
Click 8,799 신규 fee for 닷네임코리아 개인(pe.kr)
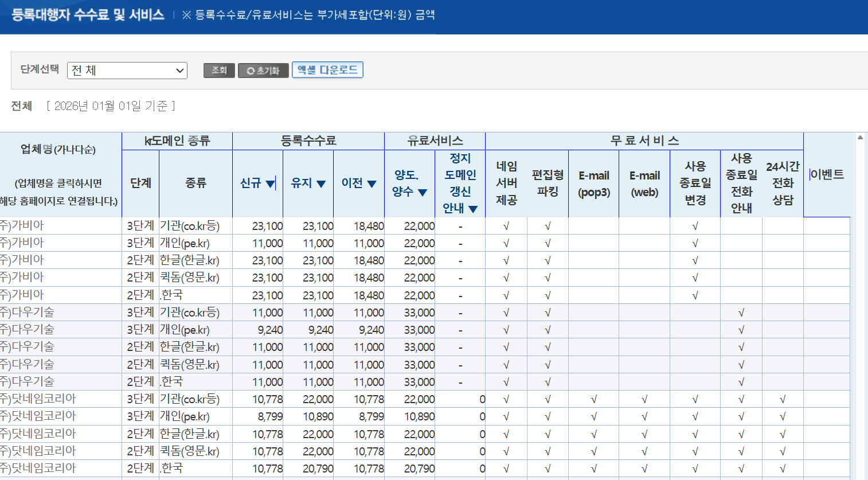pyautogui.click(x=270, y=416)
